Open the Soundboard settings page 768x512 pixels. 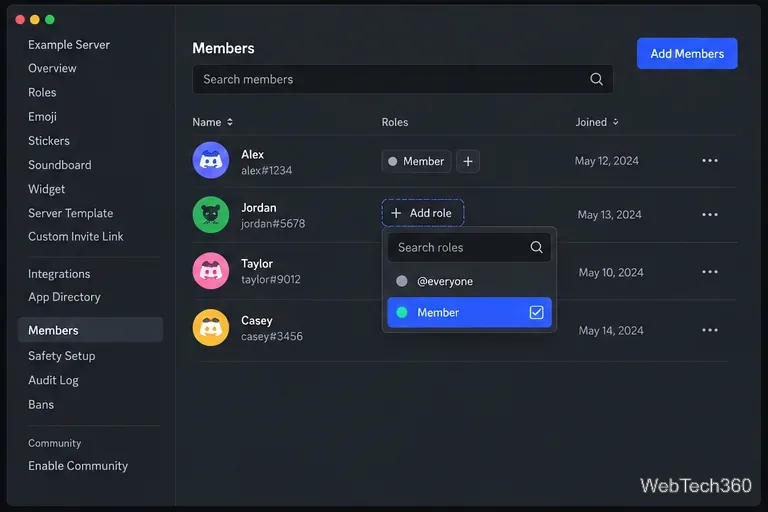[60, 165]
